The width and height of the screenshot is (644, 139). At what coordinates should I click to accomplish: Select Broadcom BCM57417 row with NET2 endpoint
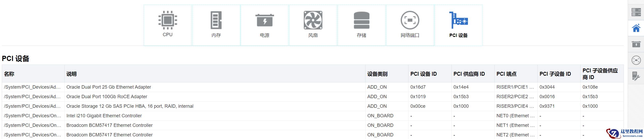pyautogui.click(x=313, y=135)
